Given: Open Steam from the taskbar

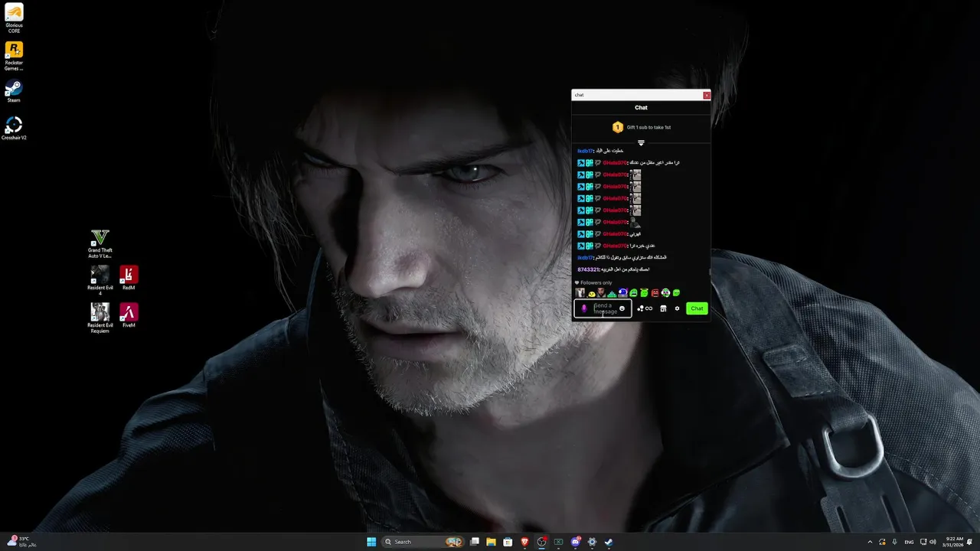Looking at the screenshot, I should (609, 542).
